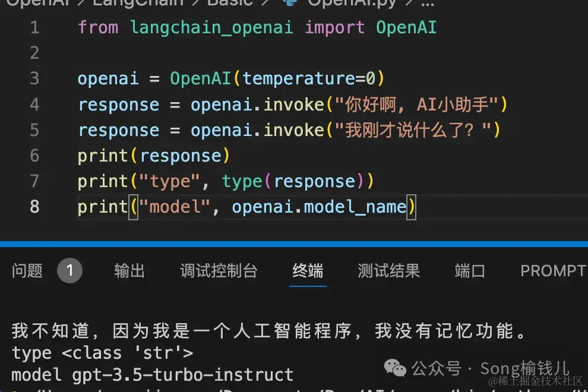This screenshot has width=588, height=392.
Task: Switch to the PROMPT tab
Action: tap(552, 270)
